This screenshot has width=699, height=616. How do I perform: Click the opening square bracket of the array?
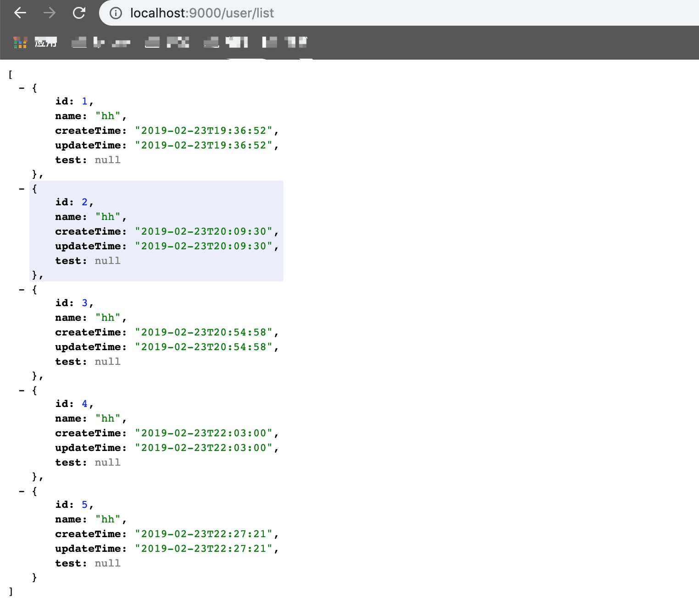pos(11,74)
